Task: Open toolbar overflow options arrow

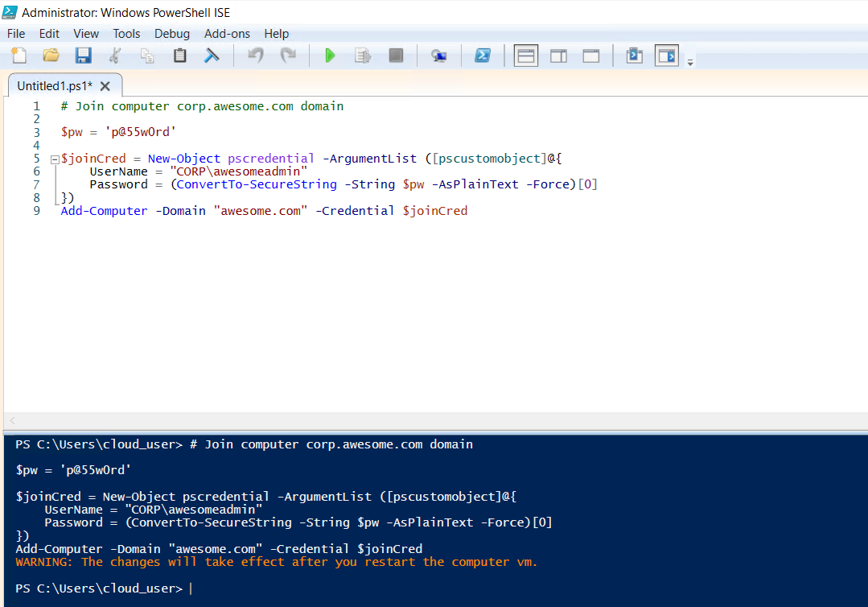Action: 690,63
